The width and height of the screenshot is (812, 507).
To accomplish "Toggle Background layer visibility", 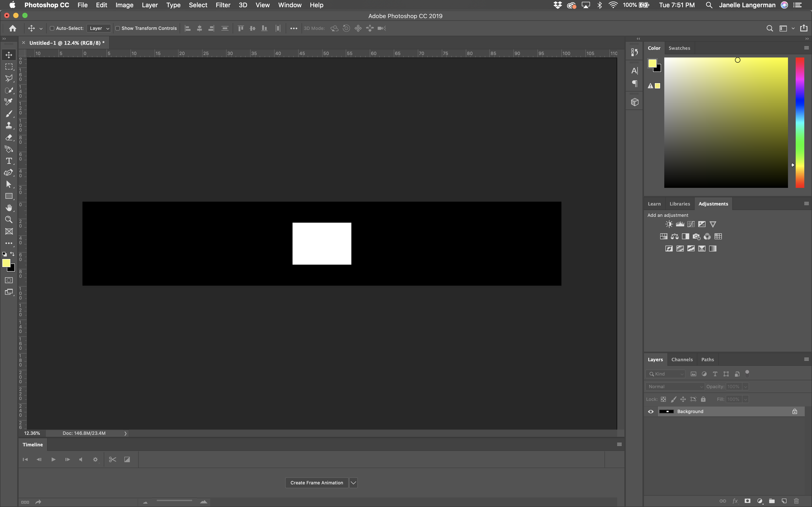I will click(651, 411).
